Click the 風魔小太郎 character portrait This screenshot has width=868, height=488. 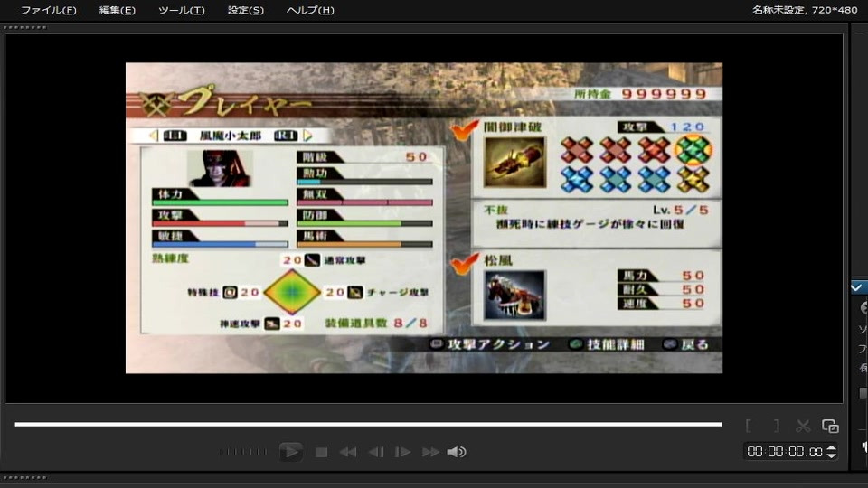click(x=220, y=168)
